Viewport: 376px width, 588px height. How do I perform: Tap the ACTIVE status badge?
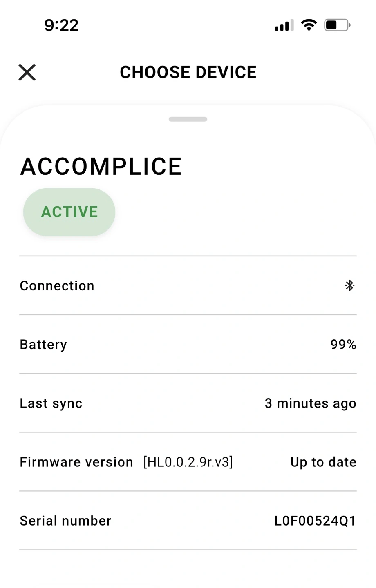coord(69,212)
